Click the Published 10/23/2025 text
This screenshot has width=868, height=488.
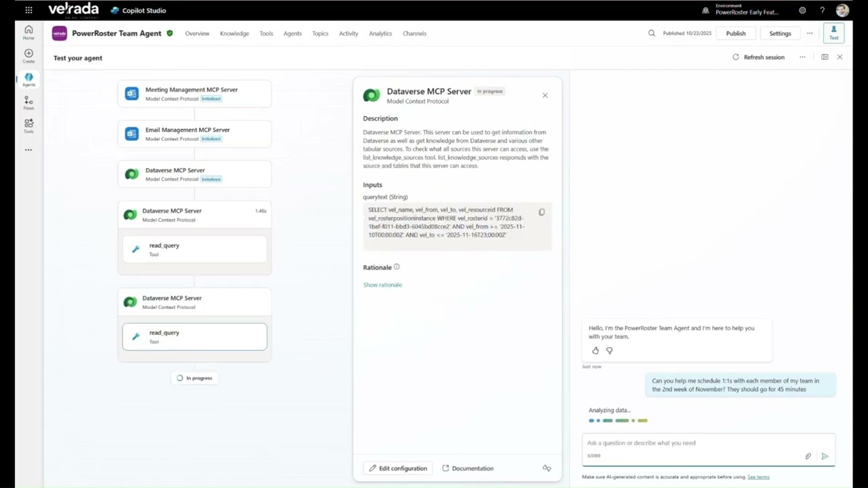click(x=687, y=33)
